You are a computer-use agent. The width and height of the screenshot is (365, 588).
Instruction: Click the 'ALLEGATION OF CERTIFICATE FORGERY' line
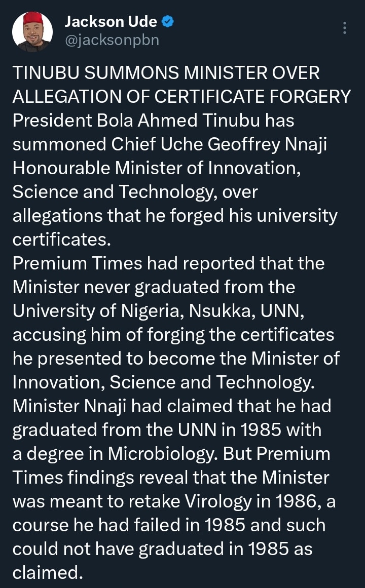pyautogui.click(x=181, y=97)
